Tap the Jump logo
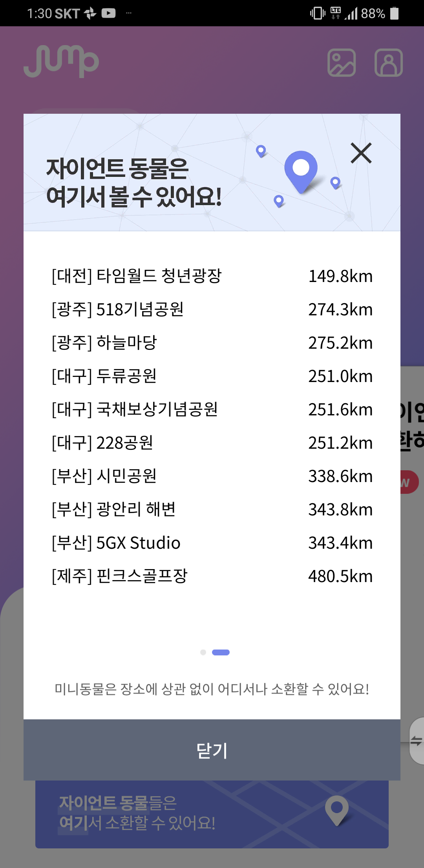Image resolution: width=424 pixels, height=868 pixels. (61, 61)
